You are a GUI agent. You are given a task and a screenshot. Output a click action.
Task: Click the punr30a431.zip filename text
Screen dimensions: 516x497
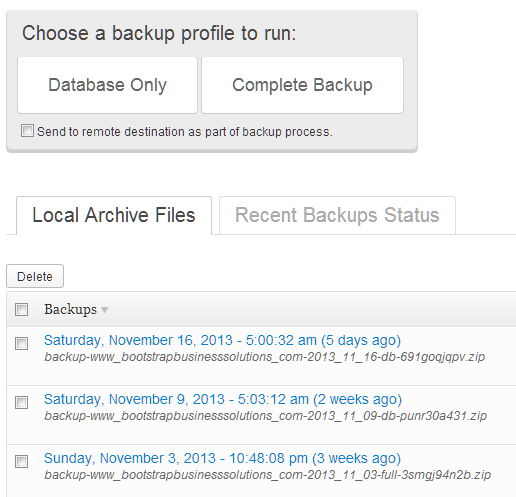266,416
